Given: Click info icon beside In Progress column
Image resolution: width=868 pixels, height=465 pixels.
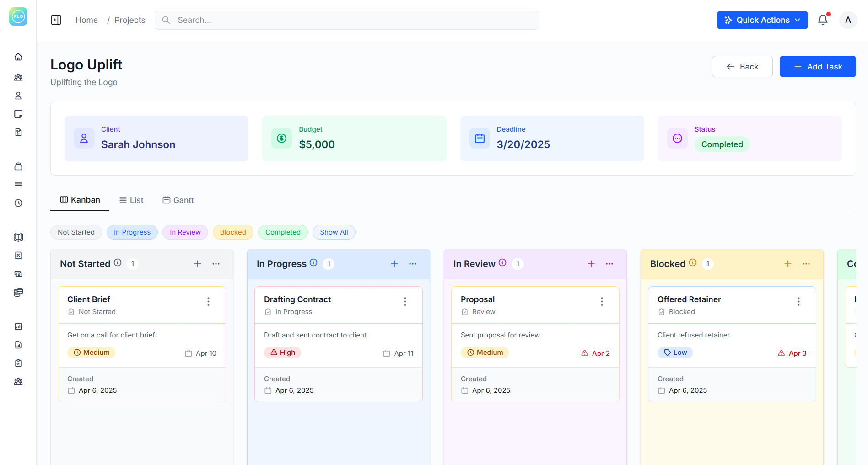Looking at the screenshot, I should pos(313,262).
